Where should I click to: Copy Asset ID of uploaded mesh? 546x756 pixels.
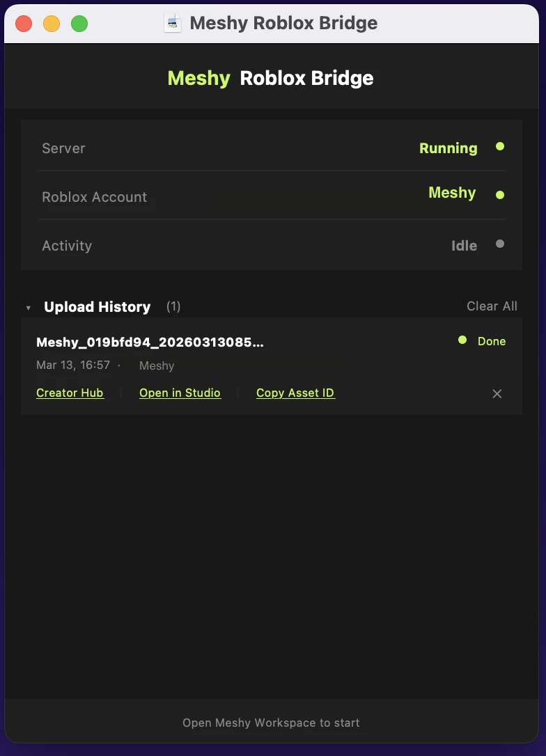click(x=295, y=393)
